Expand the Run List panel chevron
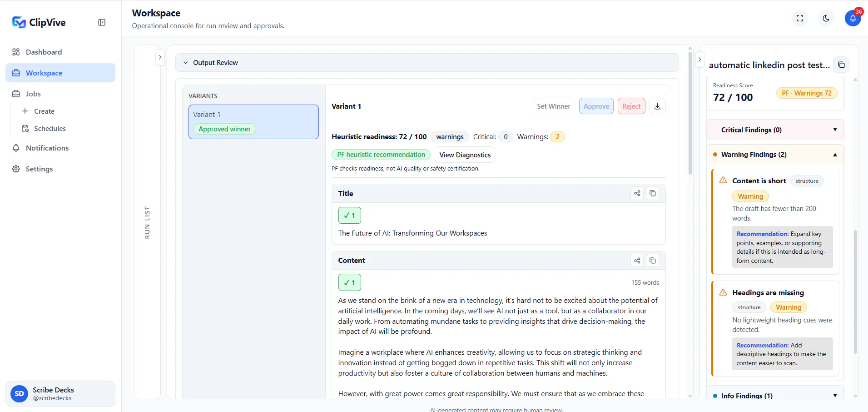868x412 pixels. (x=160, y=57)
